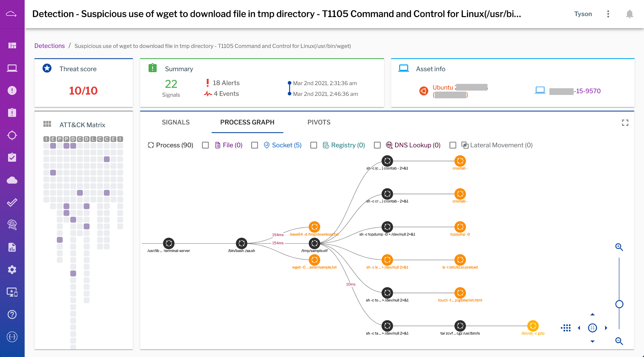Image resolution: width=644 pixels, height=357 pixels.
Task: Click the notification bell icon
Action: tap(630, 14)
